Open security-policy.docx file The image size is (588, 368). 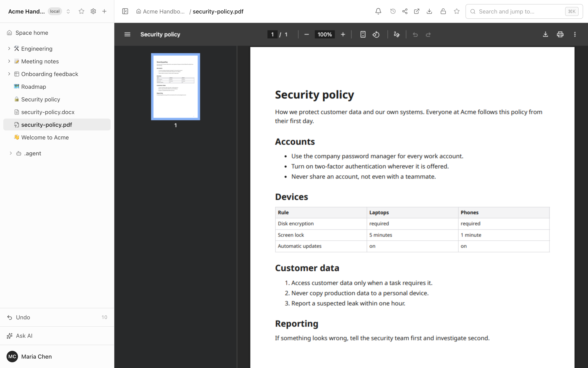click(x=57, y=112)
